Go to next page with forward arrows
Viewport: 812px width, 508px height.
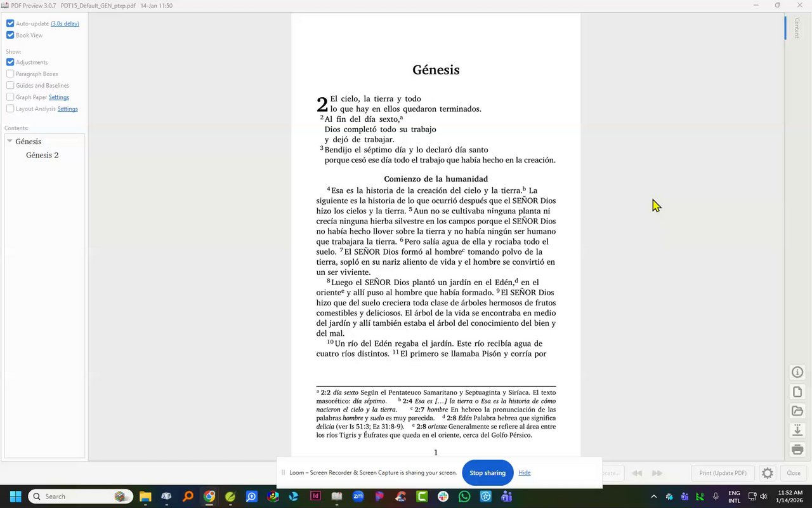click(x=657, y=473)
